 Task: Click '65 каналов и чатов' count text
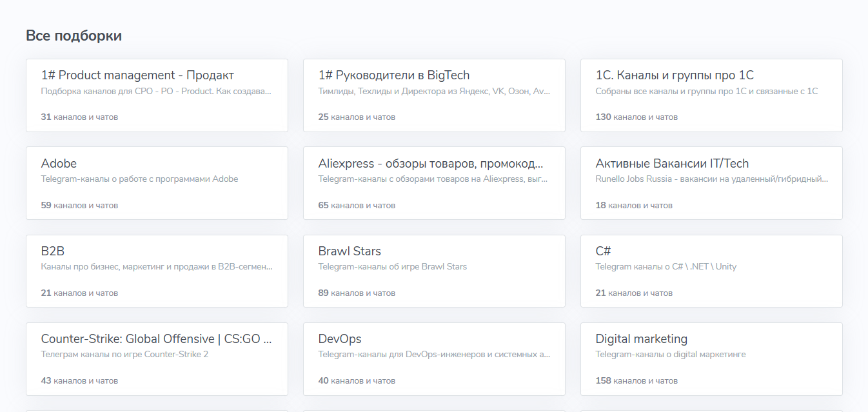pos(357,205)
